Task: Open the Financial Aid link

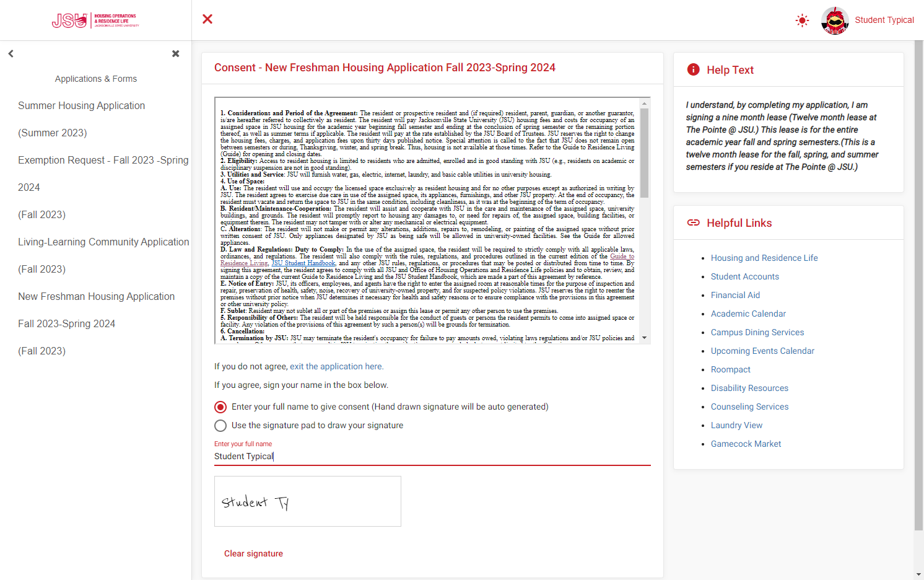Action: (735, 295)
